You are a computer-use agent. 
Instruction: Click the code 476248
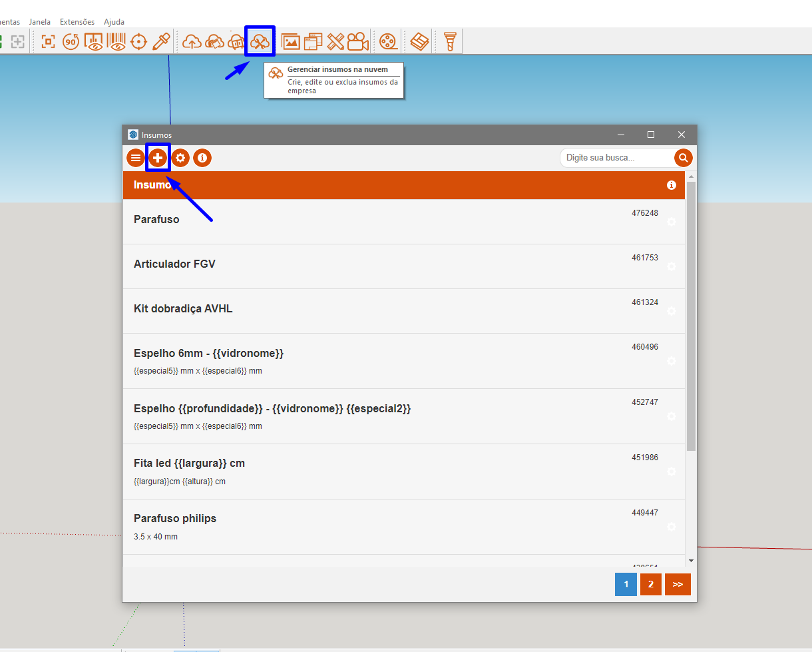point(645,213)
